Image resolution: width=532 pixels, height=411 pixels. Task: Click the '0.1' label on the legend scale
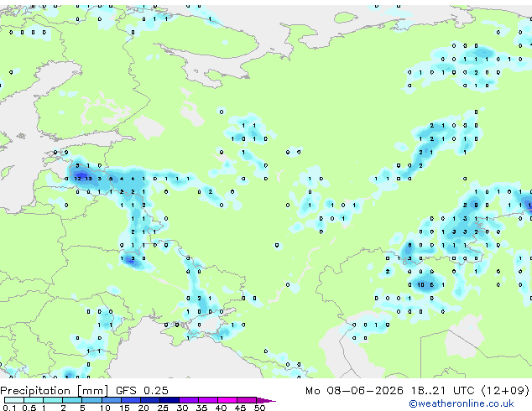click(9, 408)
